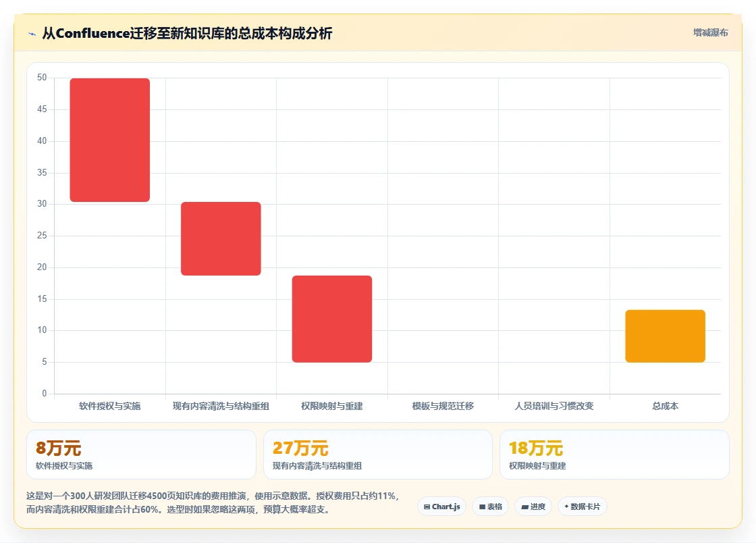Open the 8万元 data card
The width and height of the screenshot is (756, 543).
141,455
